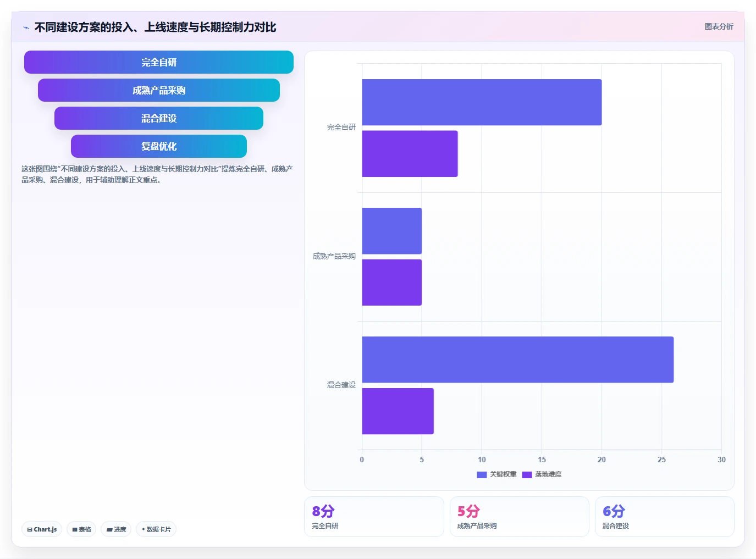
Task: Select the 进度 tag chip
Action: 116,529
